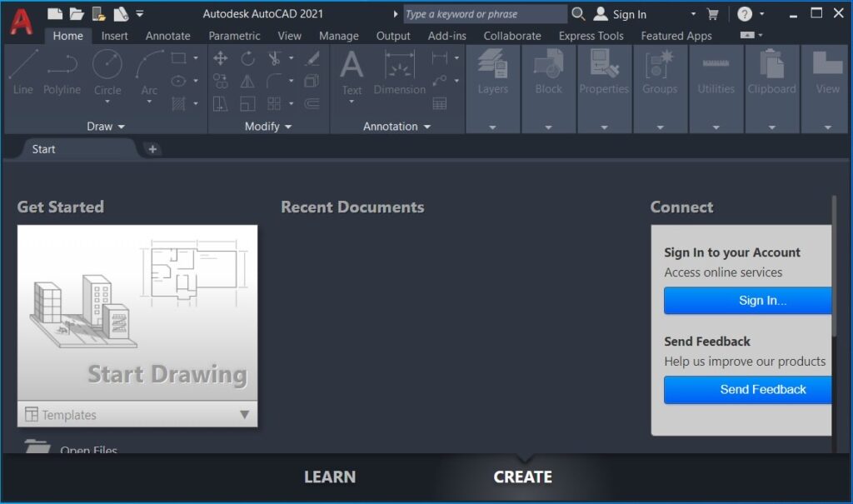Open the AutoCAD application menu logo

pos(22,22)
